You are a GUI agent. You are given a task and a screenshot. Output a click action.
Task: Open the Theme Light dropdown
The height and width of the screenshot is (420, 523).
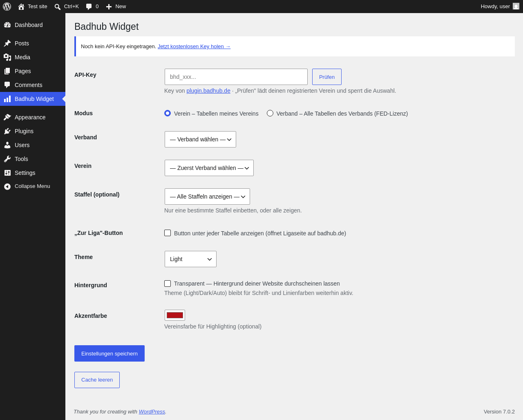click(x=190, y=259)
